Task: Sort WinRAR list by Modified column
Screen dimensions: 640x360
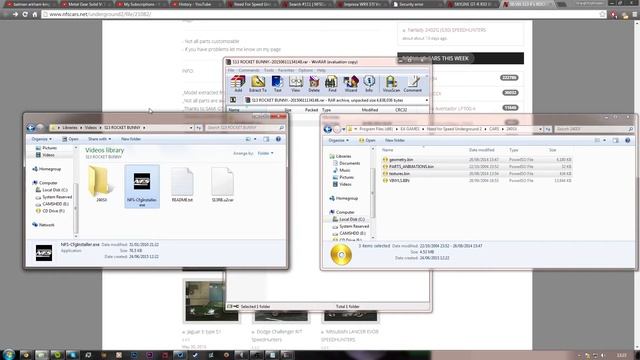Action: point(369,110)
